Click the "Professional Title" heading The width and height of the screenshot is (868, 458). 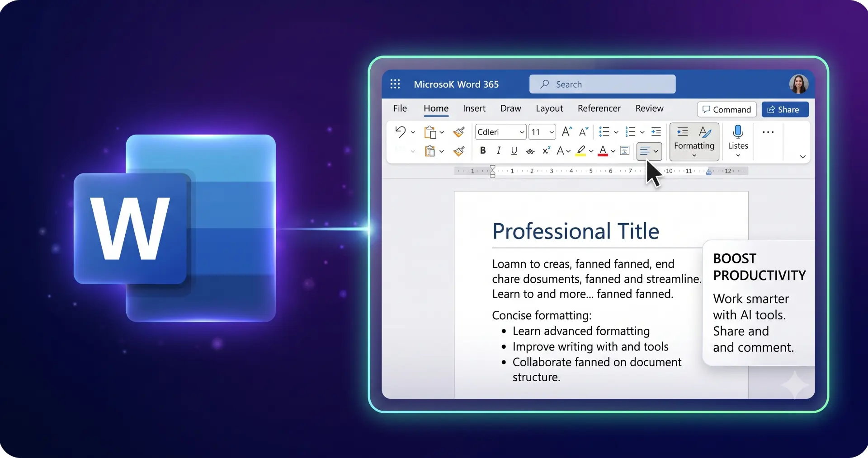click(576, 231)
